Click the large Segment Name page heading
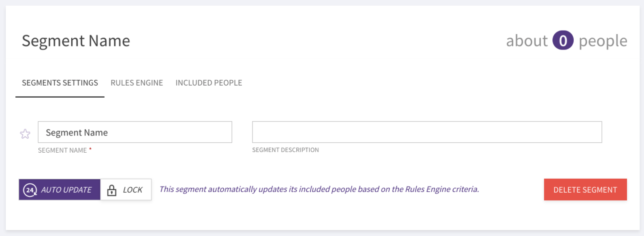 coord(76,41)
